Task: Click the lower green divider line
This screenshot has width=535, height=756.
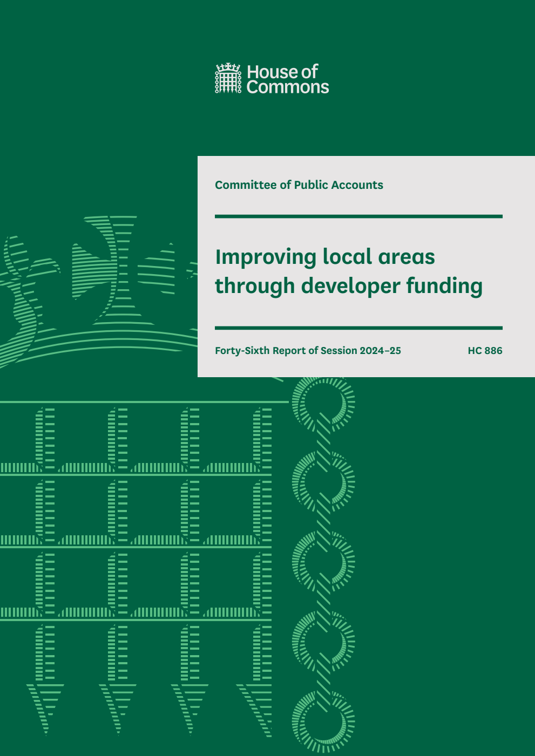Action: coord(358,326)
